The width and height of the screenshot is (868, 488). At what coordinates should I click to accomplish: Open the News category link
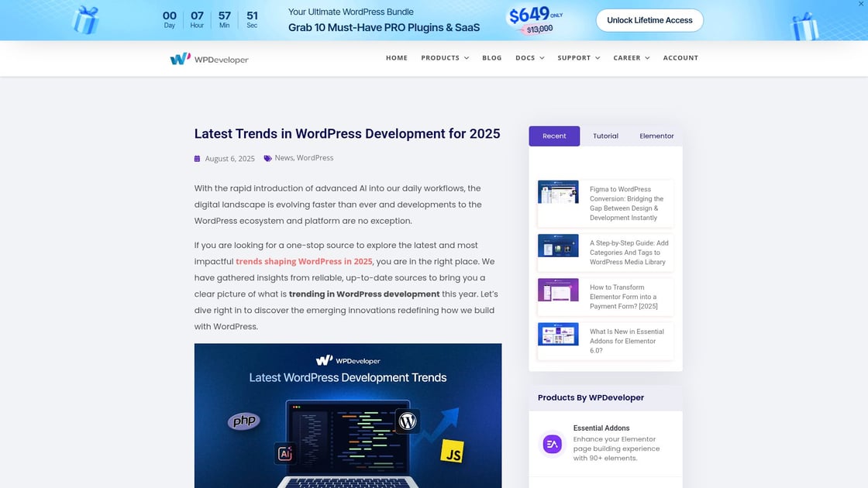[284, 158]
